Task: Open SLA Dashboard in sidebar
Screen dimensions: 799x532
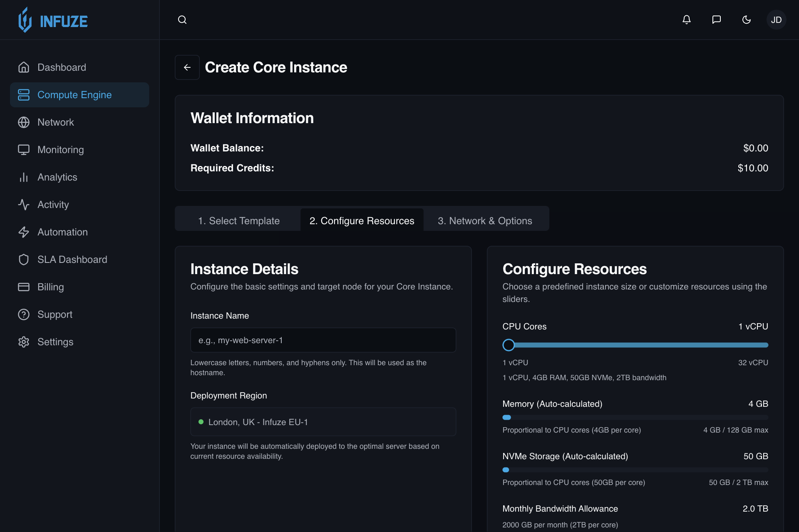Action: click(x=79, y=260)
